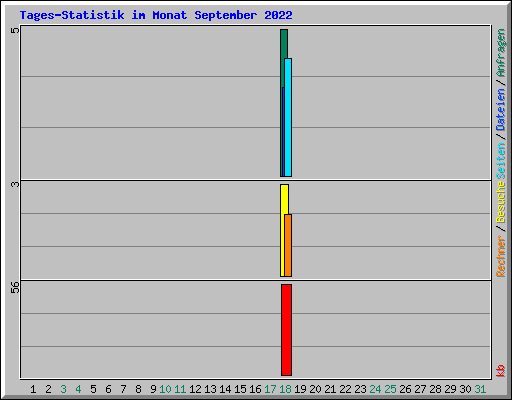
Task: Click the 'Dateien' legend label
Action: coord(501,109)
